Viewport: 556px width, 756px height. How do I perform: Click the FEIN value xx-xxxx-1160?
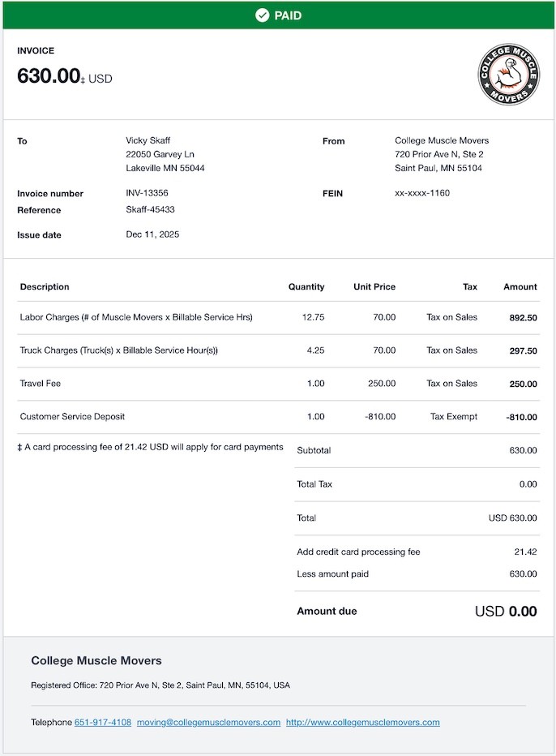pyautogui.click(x=421, y=193)
